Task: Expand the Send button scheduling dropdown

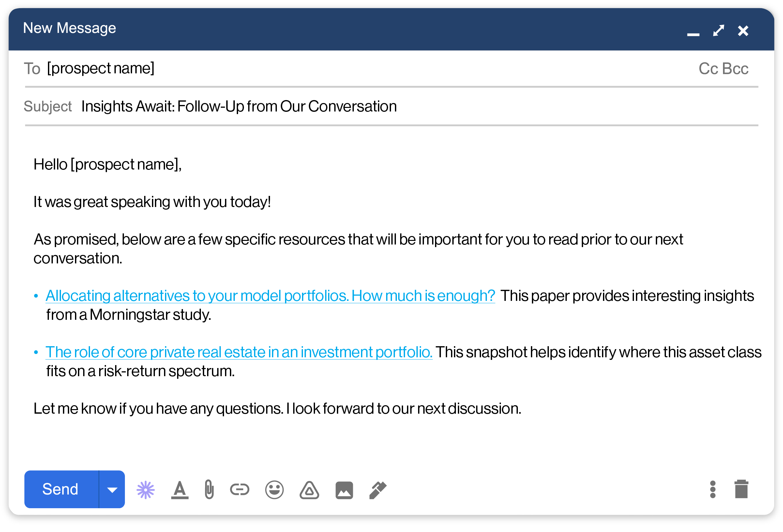Action: pos(112,490)
